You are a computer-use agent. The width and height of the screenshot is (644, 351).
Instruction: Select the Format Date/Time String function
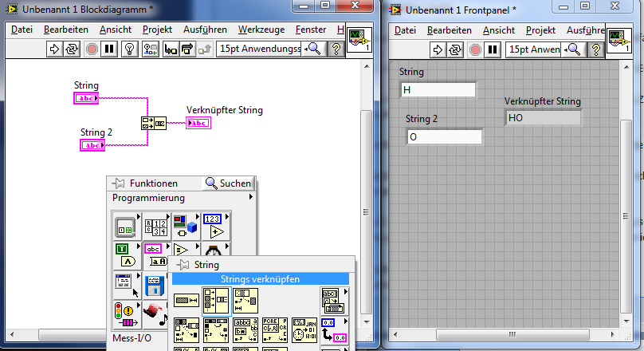tap(304, 330)
